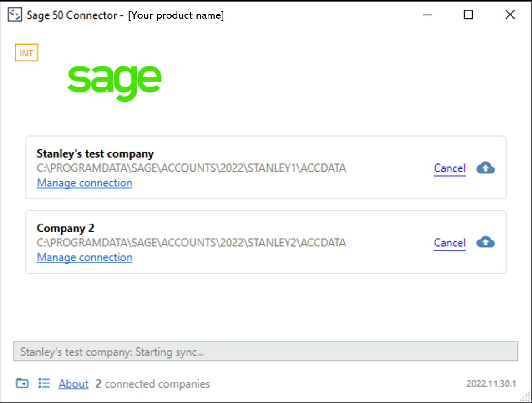
Task: Select the Stanley's test company heading
Action: [x=95, y=153]
